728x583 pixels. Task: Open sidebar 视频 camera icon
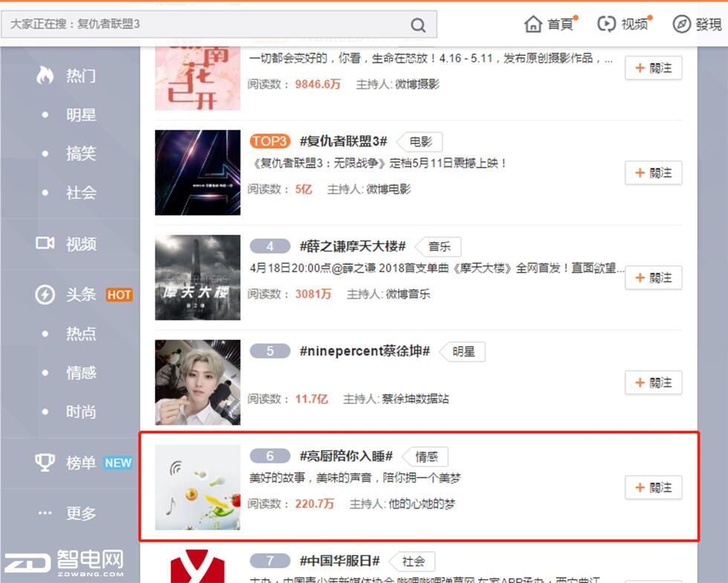tap(45, 244)
